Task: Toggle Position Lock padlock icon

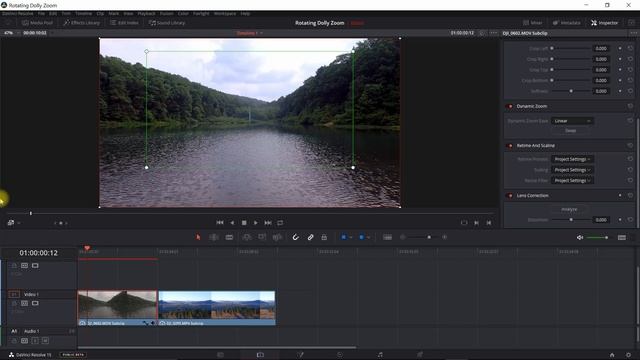Action: point(324,237)
